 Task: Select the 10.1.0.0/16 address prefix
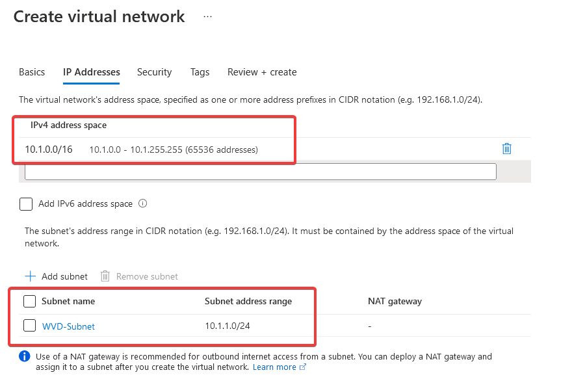click(49, 150)
